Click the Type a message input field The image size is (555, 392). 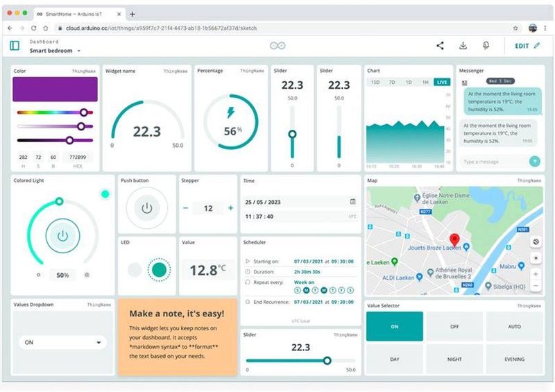coord(494,162)
